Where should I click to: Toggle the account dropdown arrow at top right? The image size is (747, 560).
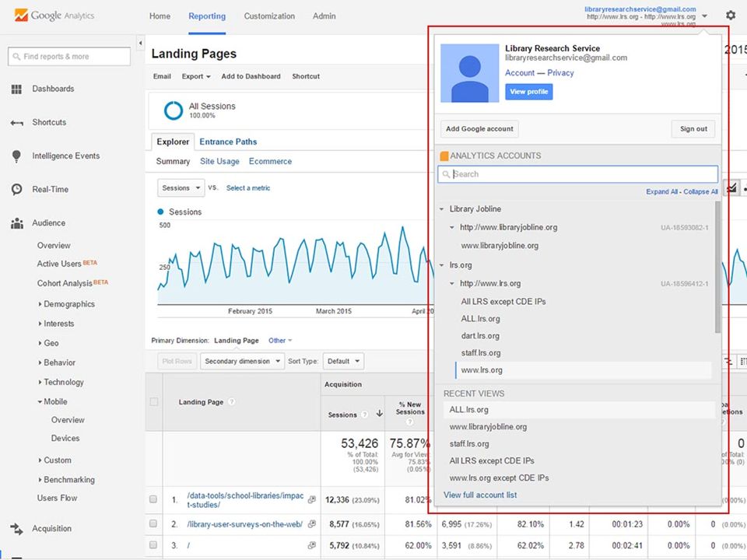tap(705, 16)
